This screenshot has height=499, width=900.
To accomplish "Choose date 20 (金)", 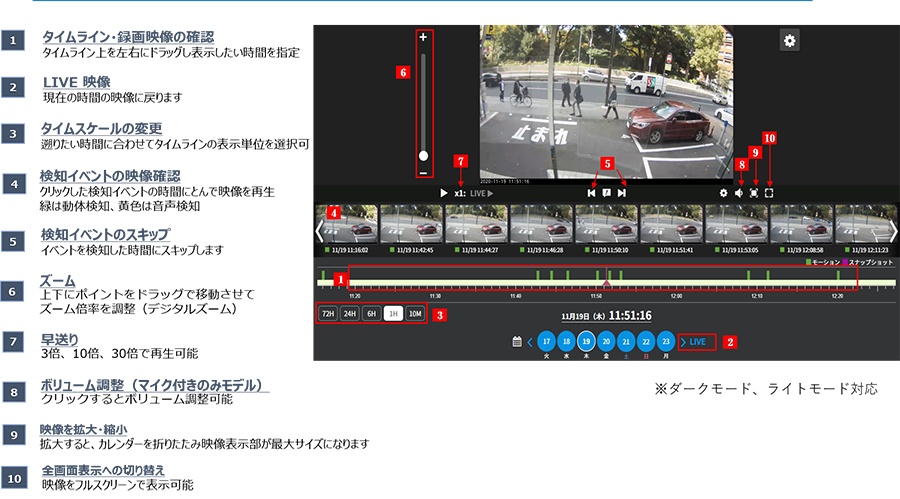I will tap(606, 341).
